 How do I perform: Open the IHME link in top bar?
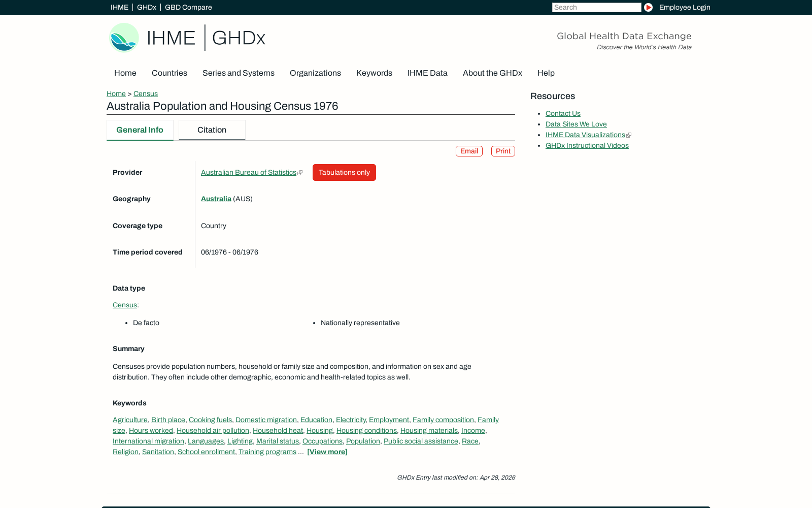(119, 7)
